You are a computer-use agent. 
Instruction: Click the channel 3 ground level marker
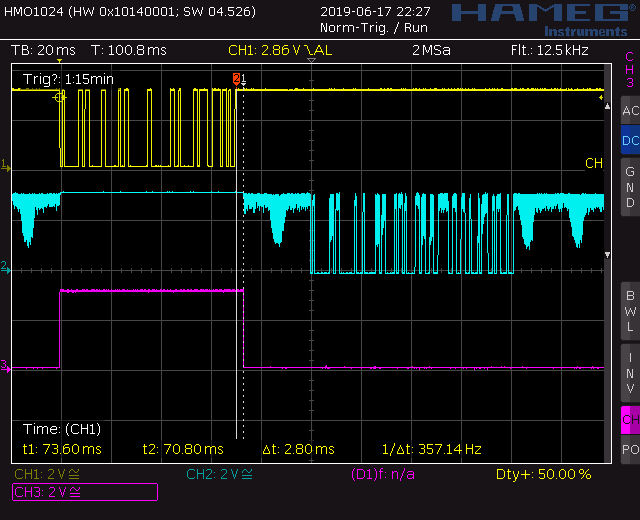[x=5, y=364]
